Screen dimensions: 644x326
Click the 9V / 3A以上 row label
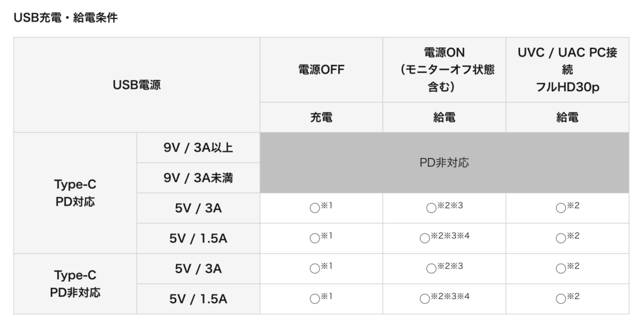click(x=197, y=148)
